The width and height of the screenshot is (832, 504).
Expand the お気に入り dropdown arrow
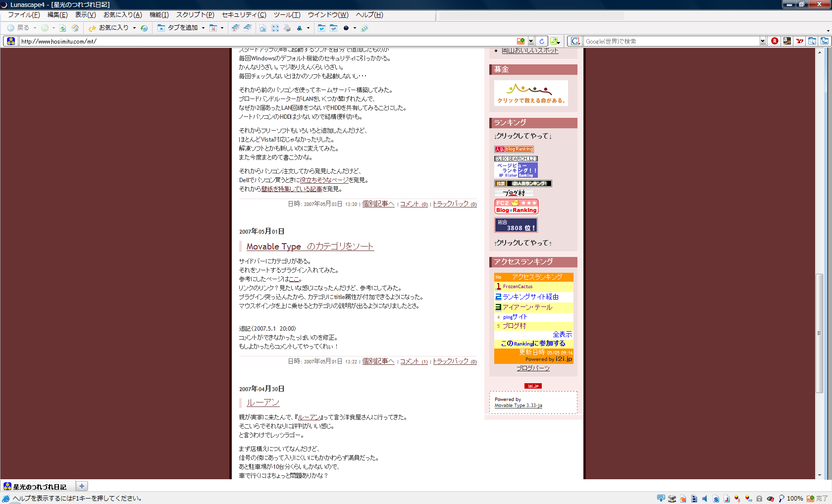[x=134, y=28]
